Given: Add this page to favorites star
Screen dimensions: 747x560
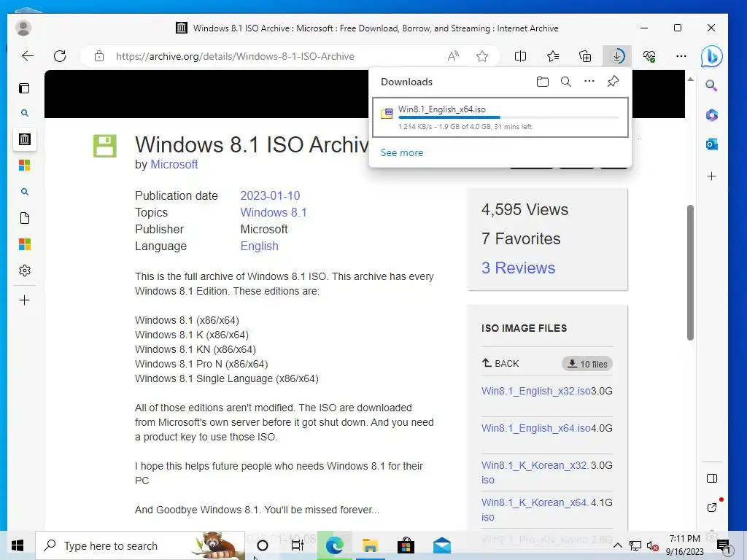Looking at the screenshot, I should (x=482, y=56).
